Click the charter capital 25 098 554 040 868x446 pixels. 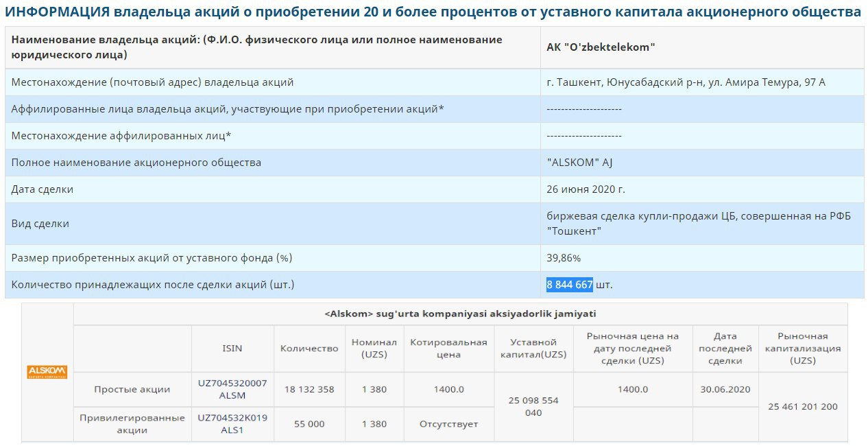(x=533, y=407)
